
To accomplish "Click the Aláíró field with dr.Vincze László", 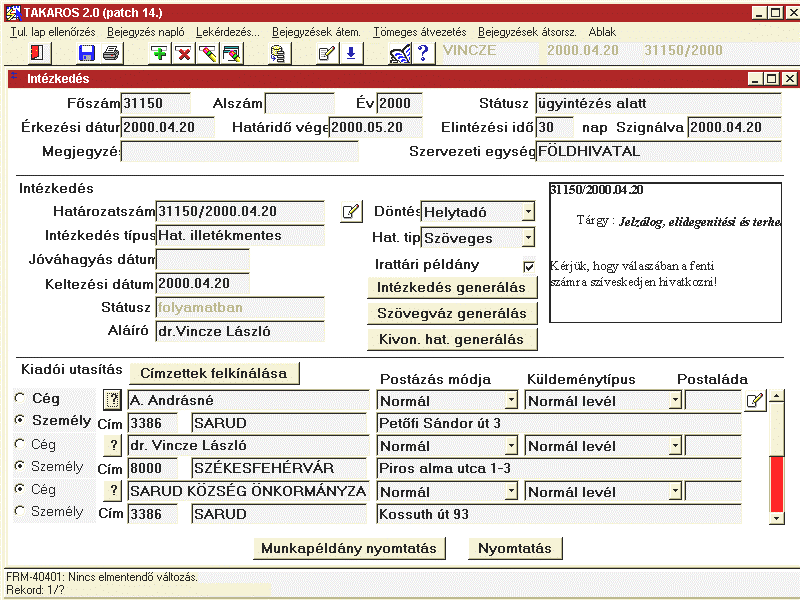I will click(240, 331).
